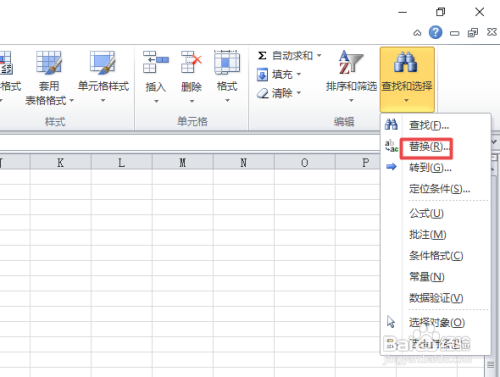Expand the Insert (插入) dropdown arrow
The width and height of the screenshot is (500, 377).
point(156,101)
